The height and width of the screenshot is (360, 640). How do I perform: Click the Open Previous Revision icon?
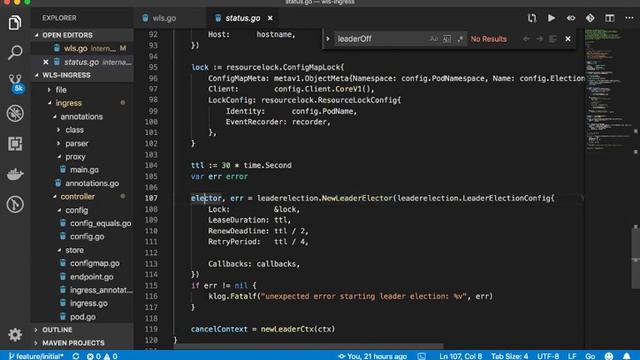(571, 18)
